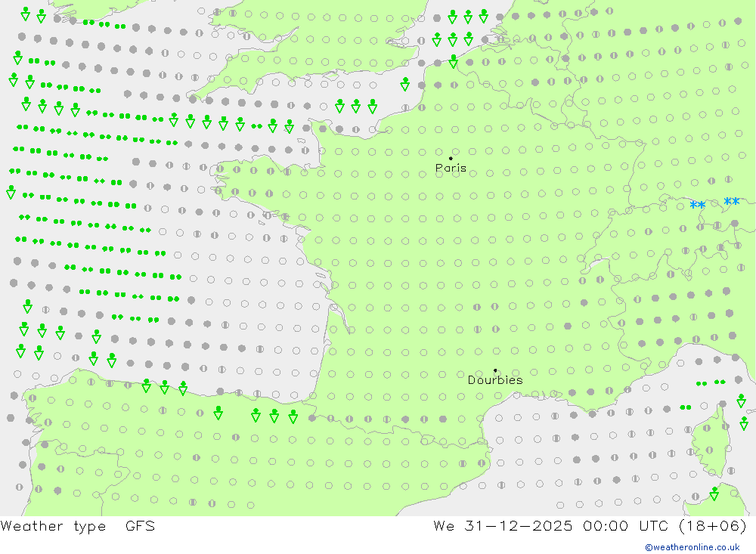Open the weatheronline.co.uk copyright link
756x554 pixels.
(692, 546)
